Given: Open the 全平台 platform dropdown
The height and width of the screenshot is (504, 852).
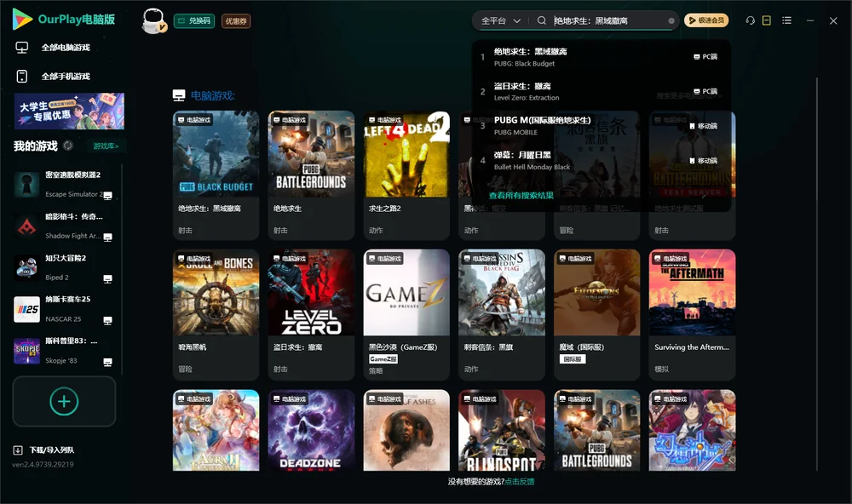Looking at the screenshot, I should click(x=500, y=20).
